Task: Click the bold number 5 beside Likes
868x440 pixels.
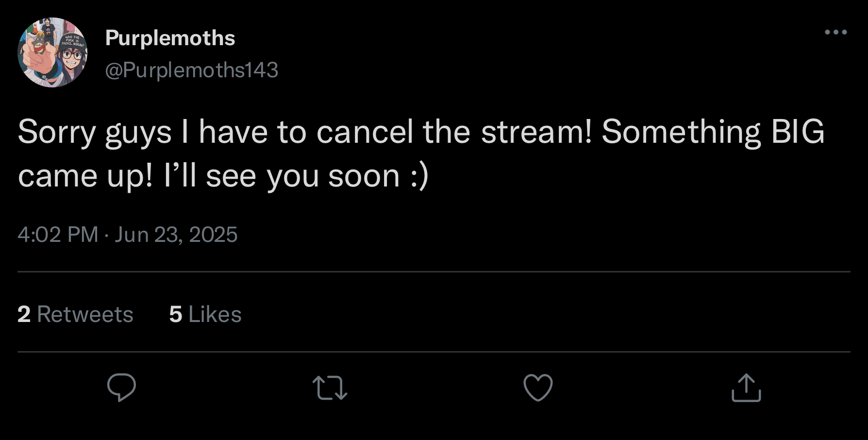Action: click(x=176, y=314)
